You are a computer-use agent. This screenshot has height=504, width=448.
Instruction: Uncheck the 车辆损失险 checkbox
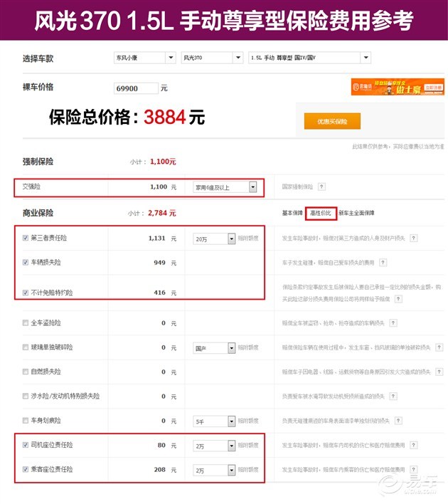26,262
